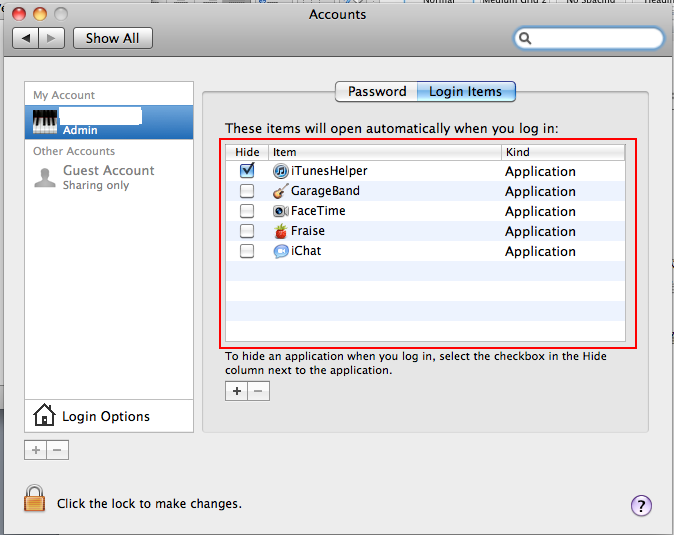This screenshot has width=674, height=535.
Task: Click the GarageBand guitar icon
Action: [x=281, y=191]
